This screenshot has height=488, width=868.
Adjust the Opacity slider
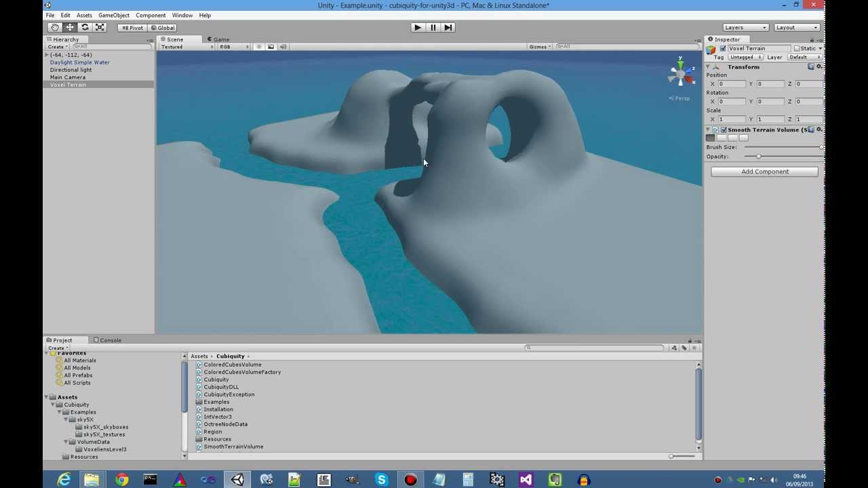pos(783,157)
